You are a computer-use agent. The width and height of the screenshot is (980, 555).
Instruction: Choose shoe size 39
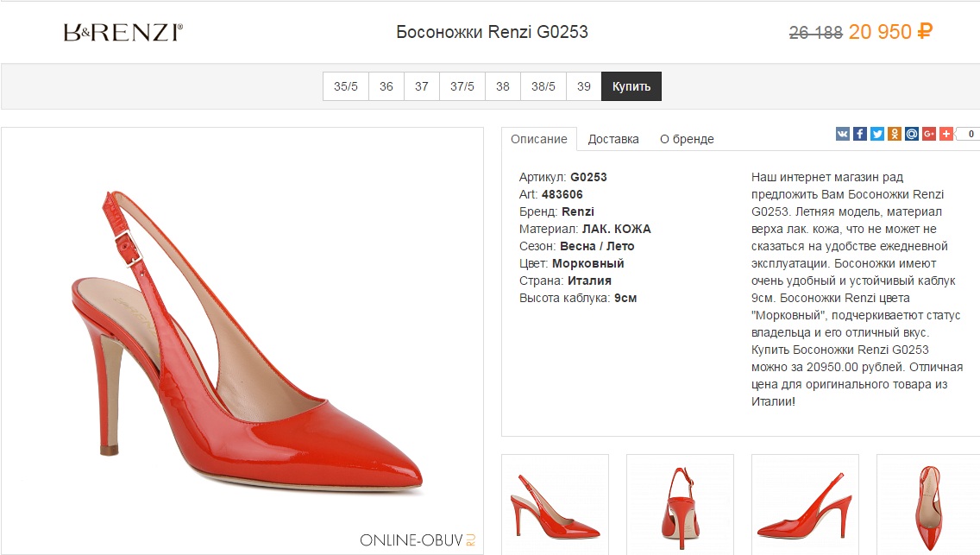[584, 86]
